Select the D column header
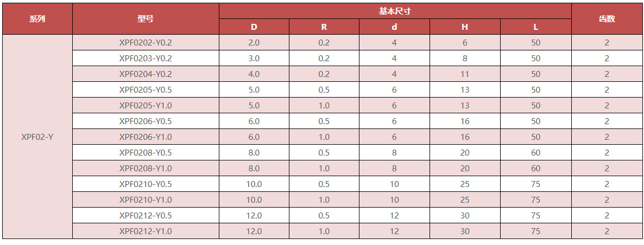 254,27
